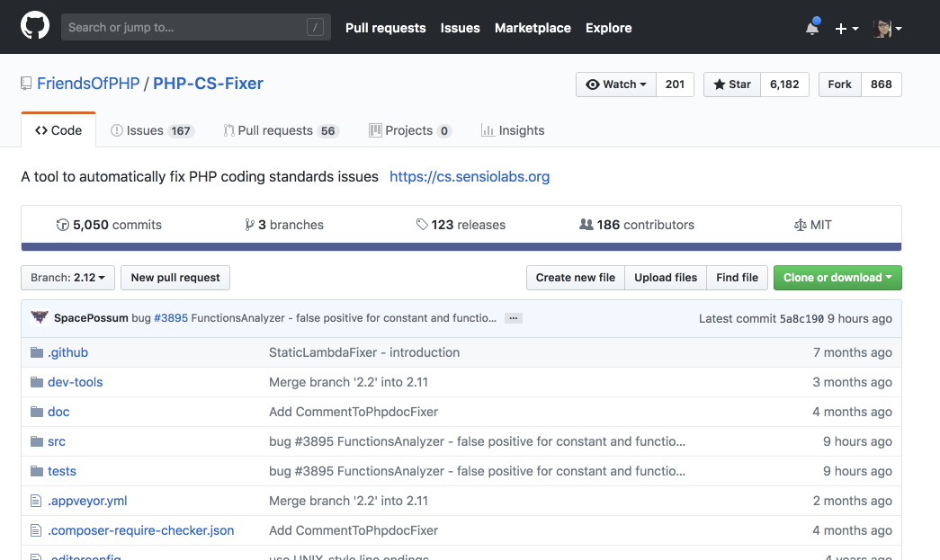The height and width of the screenshot is (560, 940).
Task: Expand the Watch dropdown button
Action: tap(616, 84)
